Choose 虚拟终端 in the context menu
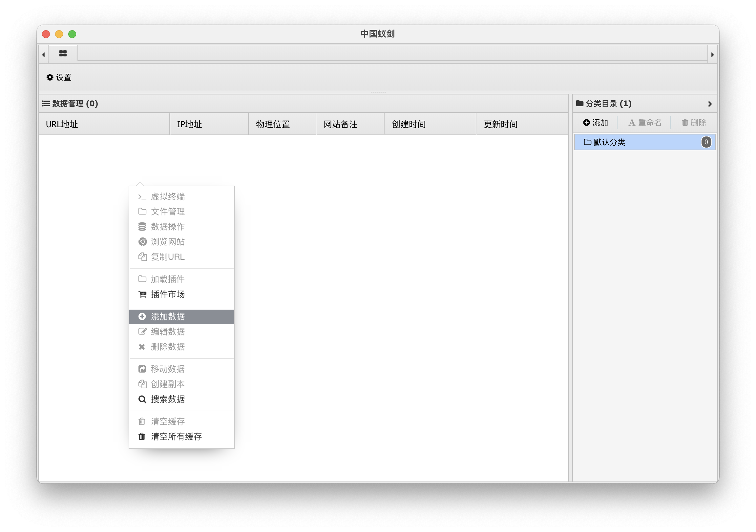Image resolution: width=756 pixels, height=532 pixels. tap(182, 196)
